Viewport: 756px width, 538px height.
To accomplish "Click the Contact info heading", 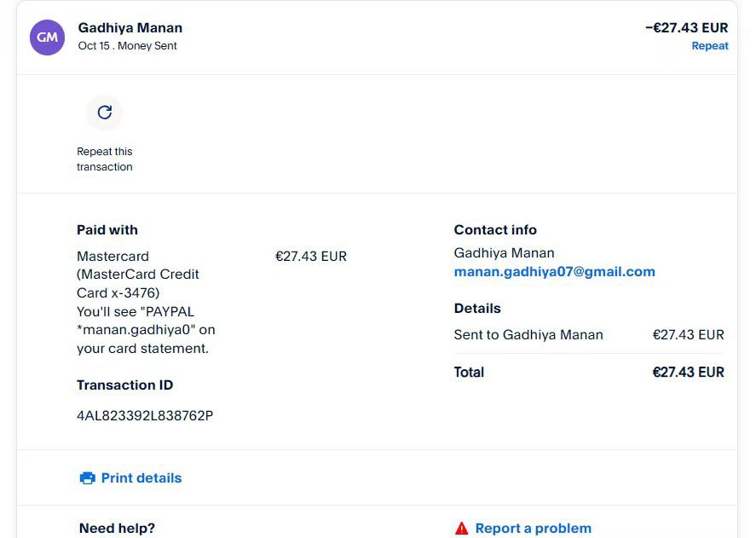I will [495, 230].
